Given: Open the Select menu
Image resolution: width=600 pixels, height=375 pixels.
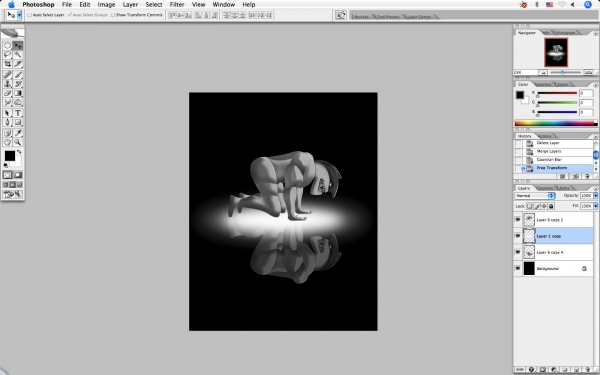Looking at the screenshot, I should [154, 5].
